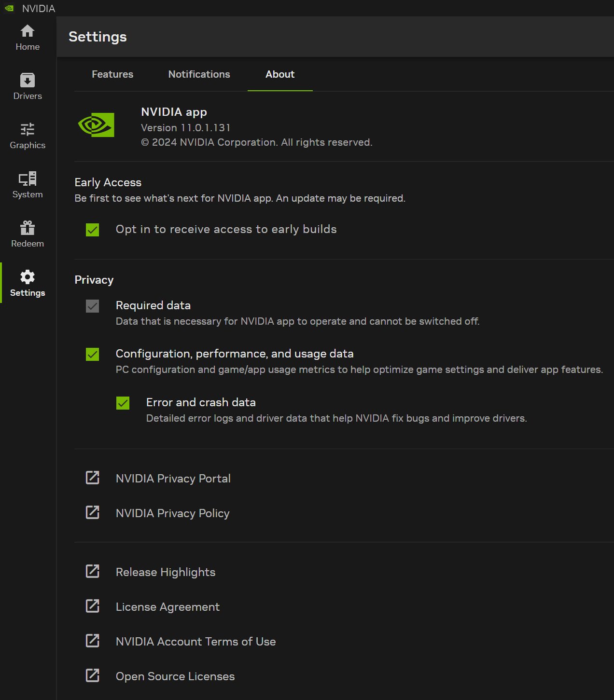Select the About tab
Viewport: 614px width, 700px height.
(x=280, y=74)
